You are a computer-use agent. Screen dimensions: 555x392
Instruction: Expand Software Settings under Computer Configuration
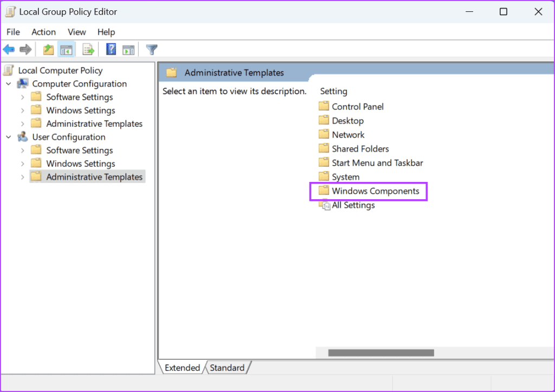(x=22, y=97)
